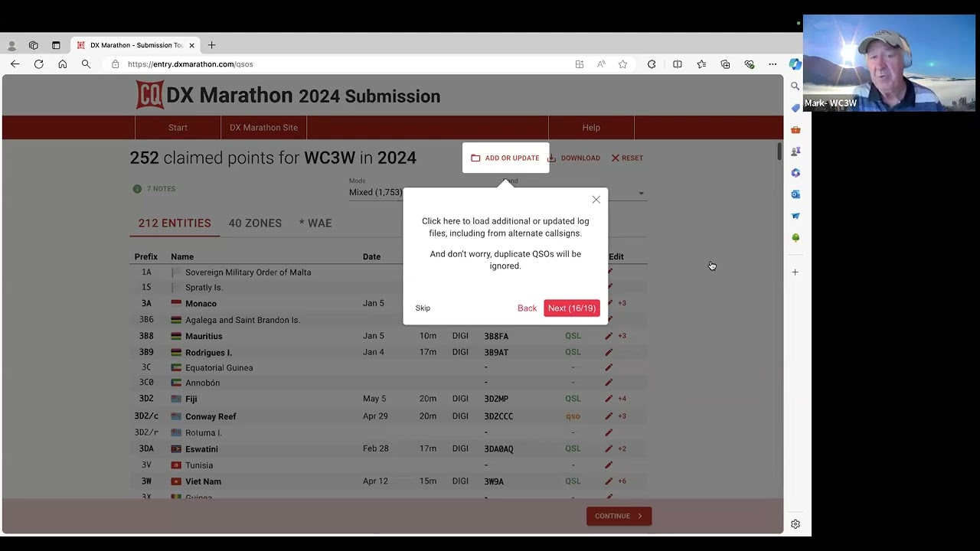This screenshot has height=551, width=980.
Task: Close the DX Marathon browser tab
Action: click(x=191, y=45)
